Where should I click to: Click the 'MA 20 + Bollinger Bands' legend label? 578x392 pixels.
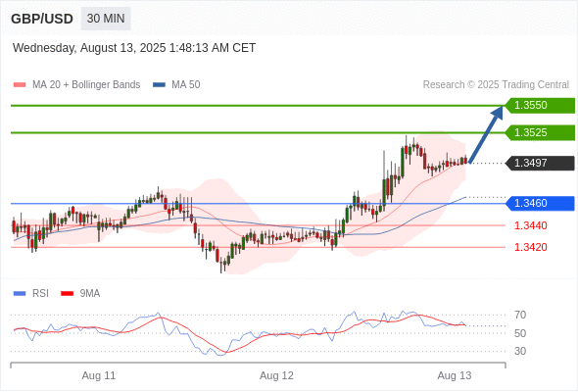point(86,85)
